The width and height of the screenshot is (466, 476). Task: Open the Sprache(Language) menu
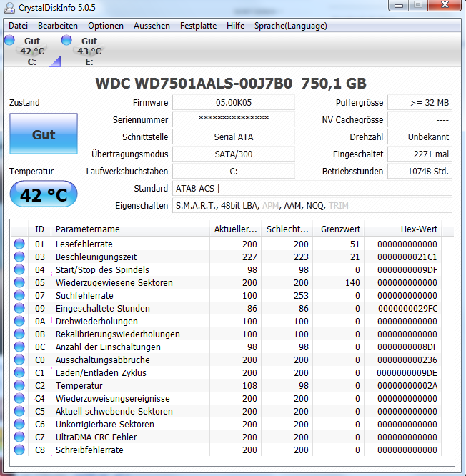[290, 26]
